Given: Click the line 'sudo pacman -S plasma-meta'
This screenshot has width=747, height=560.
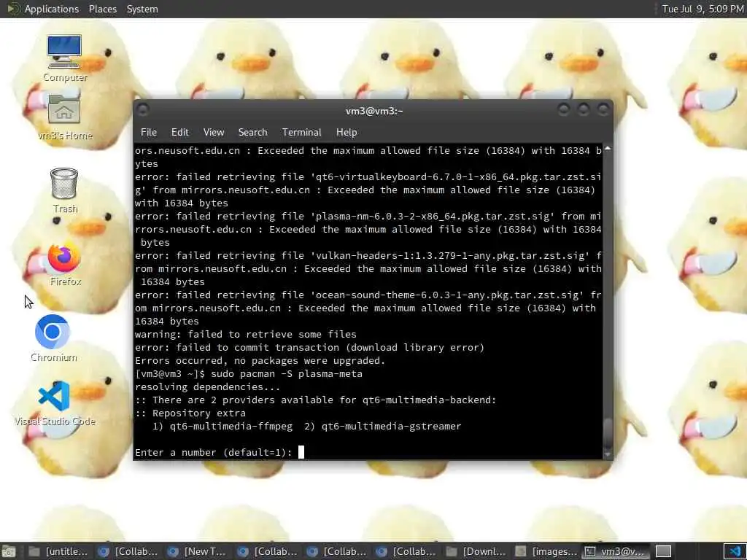Looking at the screenshot, I should pyautogui.click(x=286, y=374).
